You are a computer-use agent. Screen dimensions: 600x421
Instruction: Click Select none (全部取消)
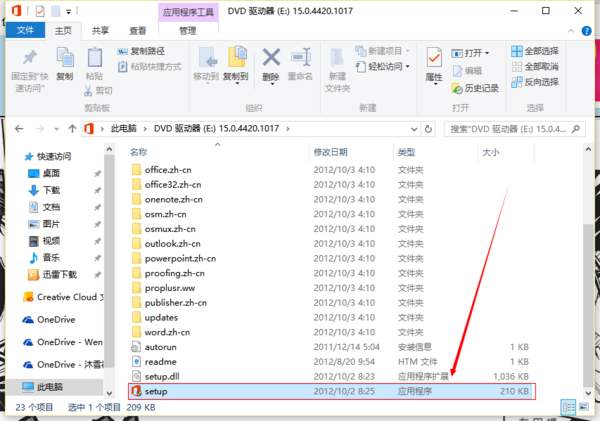[535, 67]
